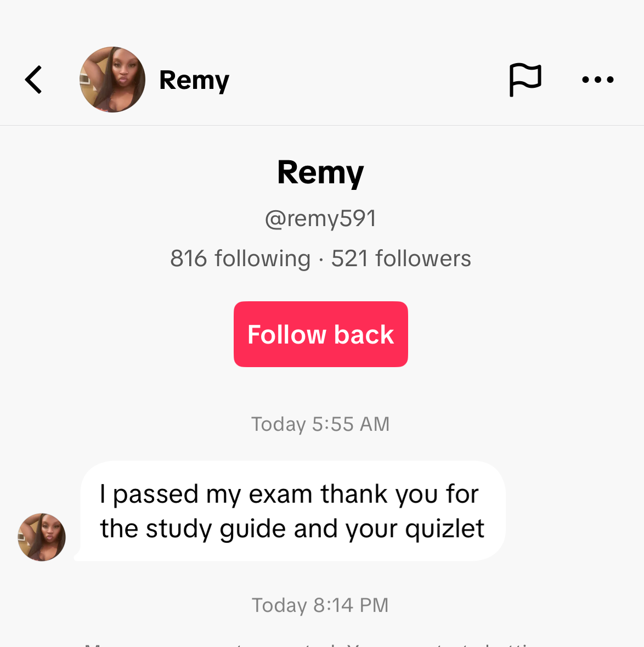The height and width of the screenshot is (647, 644).
Task: Tap the partially visible message at the bottom
Action: point(320,643)
